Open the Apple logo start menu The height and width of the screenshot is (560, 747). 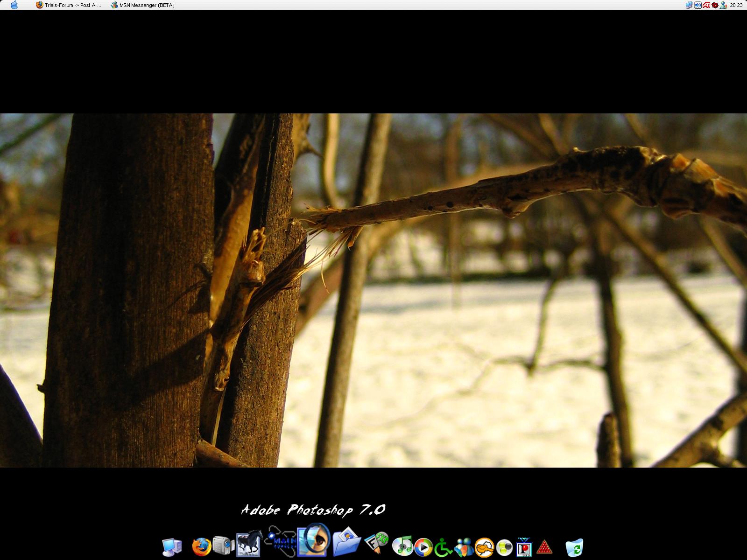14,5
